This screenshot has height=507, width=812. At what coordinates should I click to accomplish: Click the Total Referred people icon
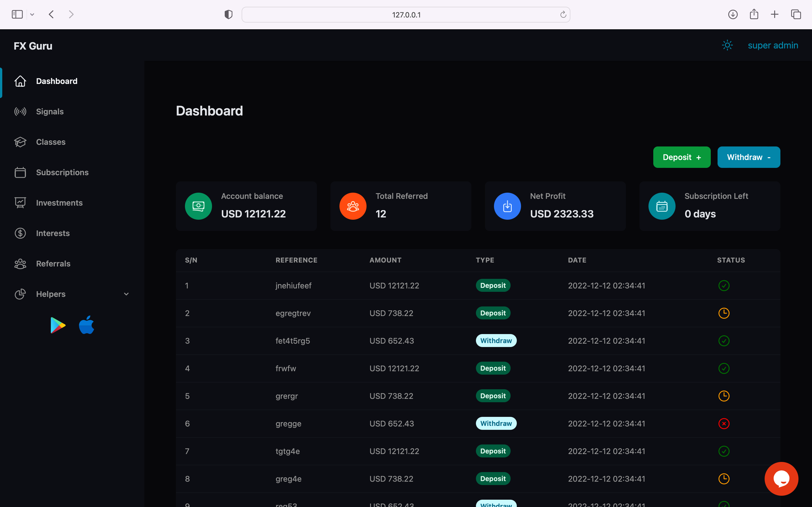tap(353, 206)
